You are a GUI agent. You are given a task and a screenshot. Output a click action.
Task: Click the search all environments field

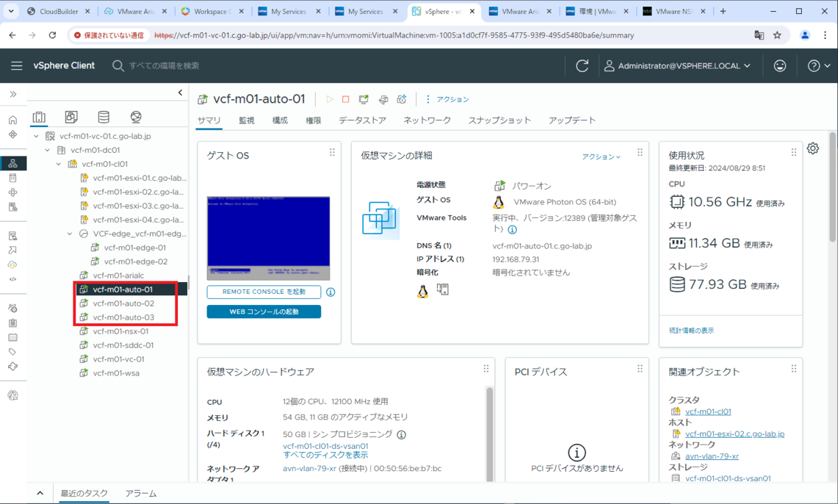[164, 66]
